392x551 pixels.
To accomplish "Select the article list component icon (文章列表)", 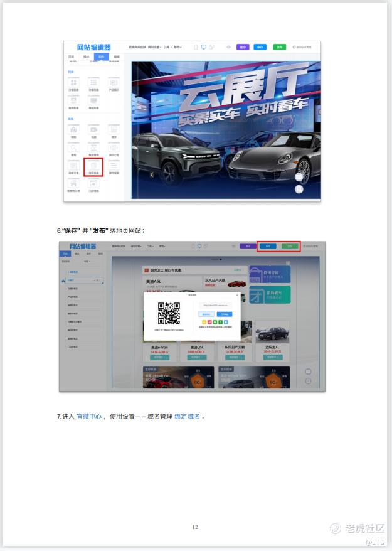I will [93, 83].
